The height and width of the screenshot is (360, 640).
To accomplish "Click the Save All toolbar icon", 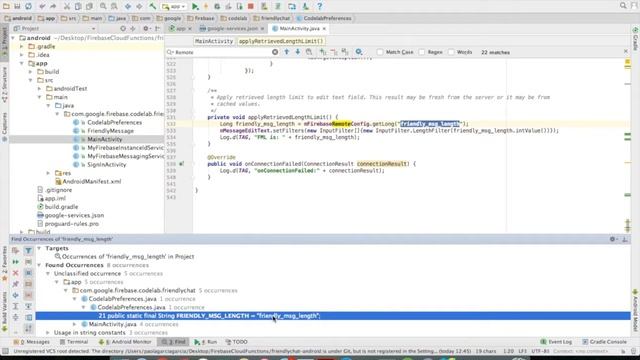I will [17, 6].
